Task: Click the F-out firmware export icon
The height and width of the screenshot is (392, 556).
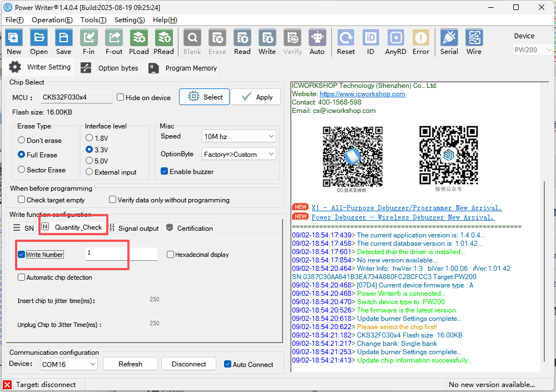Action: tap(114, 38)
